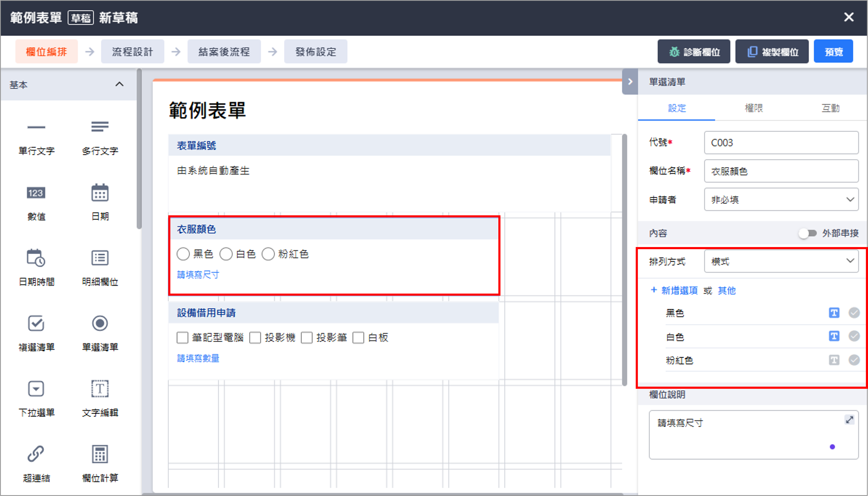Viewport: 868px width, 496px height.
Task: Select the 單行文字 field icon
Action: coord(36,127)
